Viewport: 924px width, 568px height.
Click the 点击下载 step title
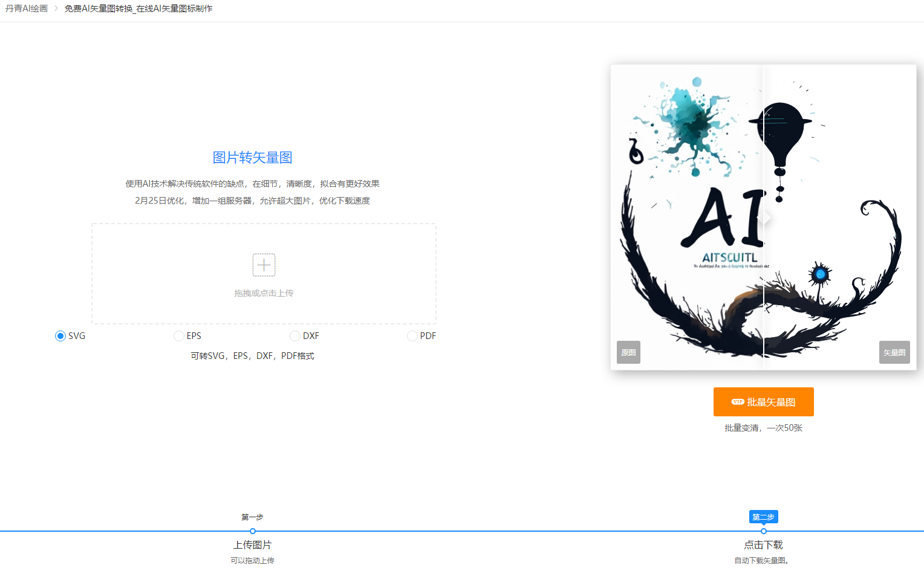763,545
